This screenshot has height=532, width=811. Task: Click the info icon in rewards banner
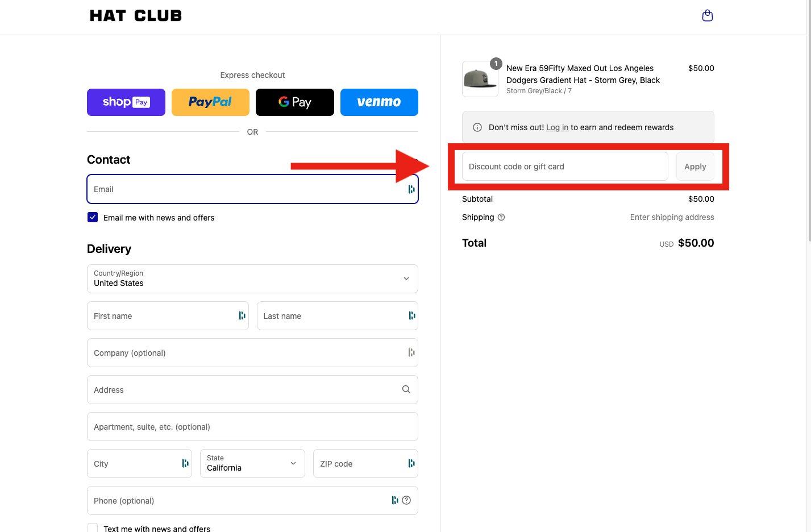tap(477, 127)
